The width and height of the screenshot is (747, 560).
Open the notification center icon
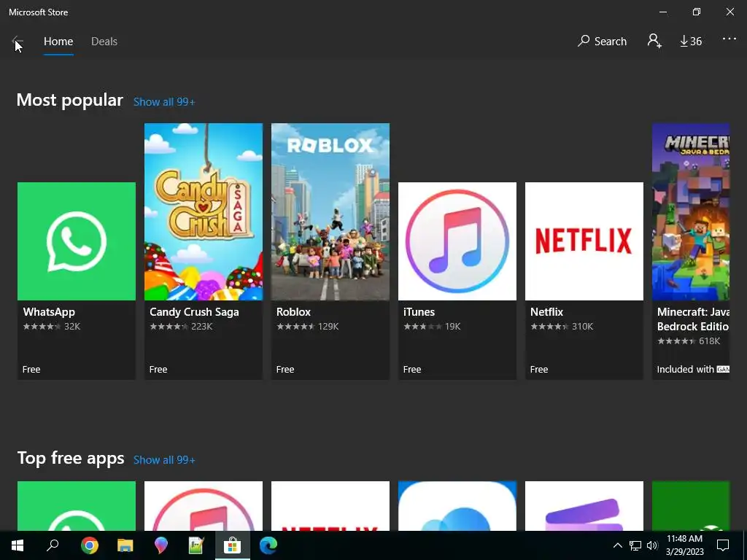click(723, 545)
